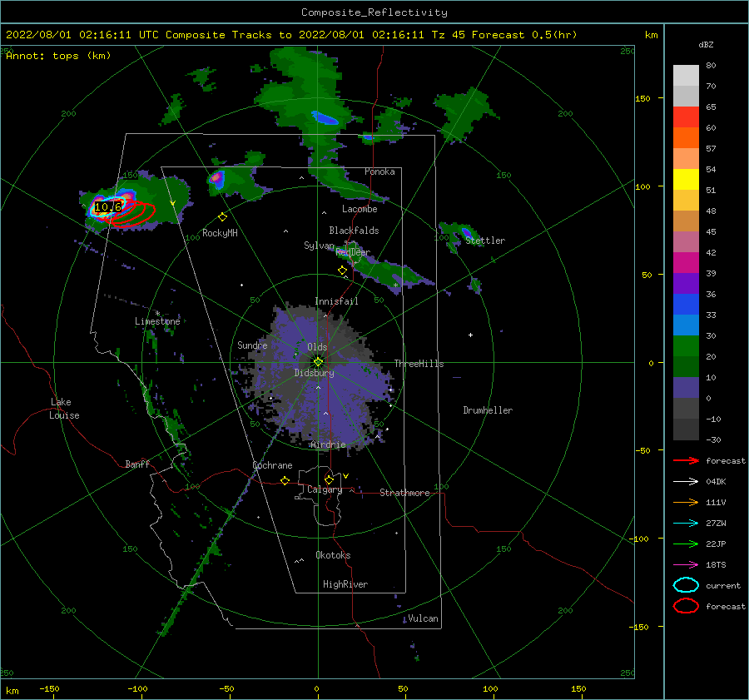This screenshot has height=700, width=749.
Task: Select light gray swatch between 80 and 70 dBZ
Action: click(686, 76)
